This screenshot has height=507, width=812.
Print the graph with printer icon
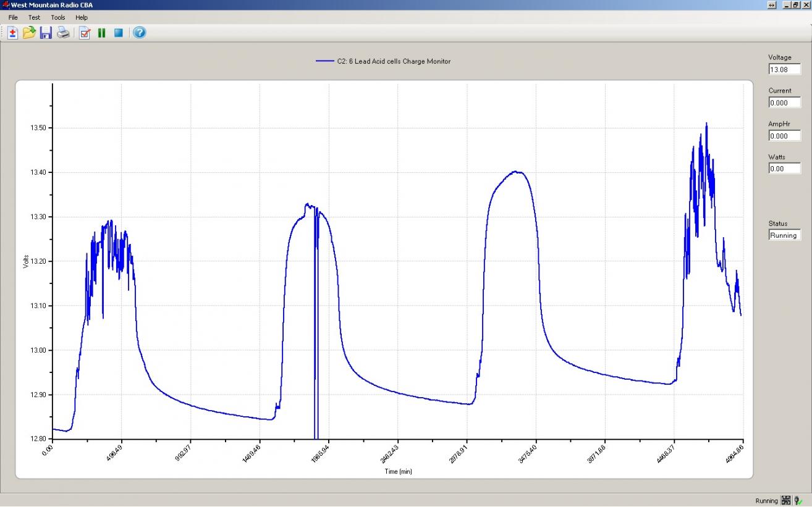63,33
